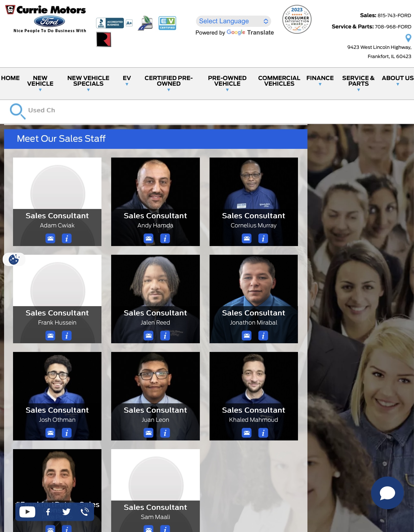The width and height of the screenshot is (414, 532).
Task: Open Commercial Vehicles page
Action: [279, 81]
